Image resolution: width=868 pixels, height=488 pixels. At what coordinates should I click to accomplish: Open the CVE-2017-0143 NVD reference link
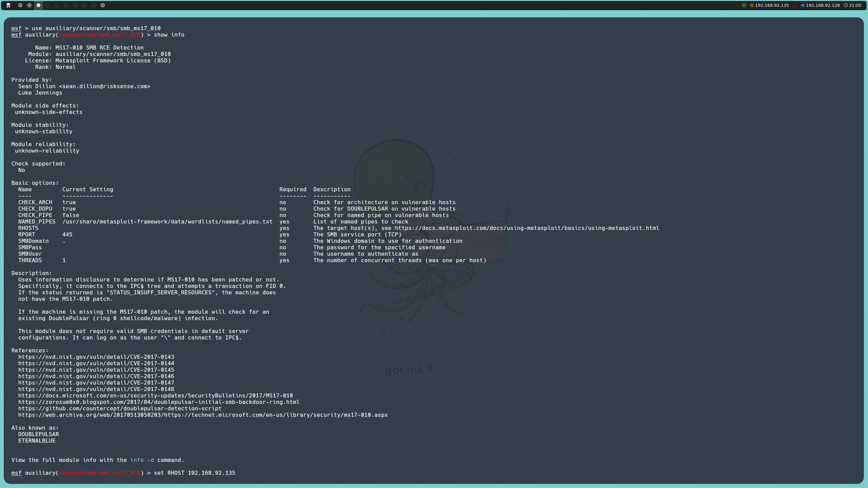tap(96, 357)
